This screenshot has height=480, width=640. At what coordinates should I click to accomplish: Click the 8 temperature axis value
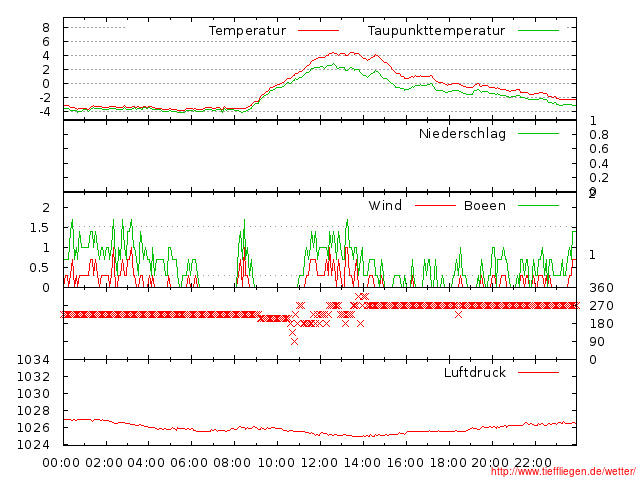[46, 28]
